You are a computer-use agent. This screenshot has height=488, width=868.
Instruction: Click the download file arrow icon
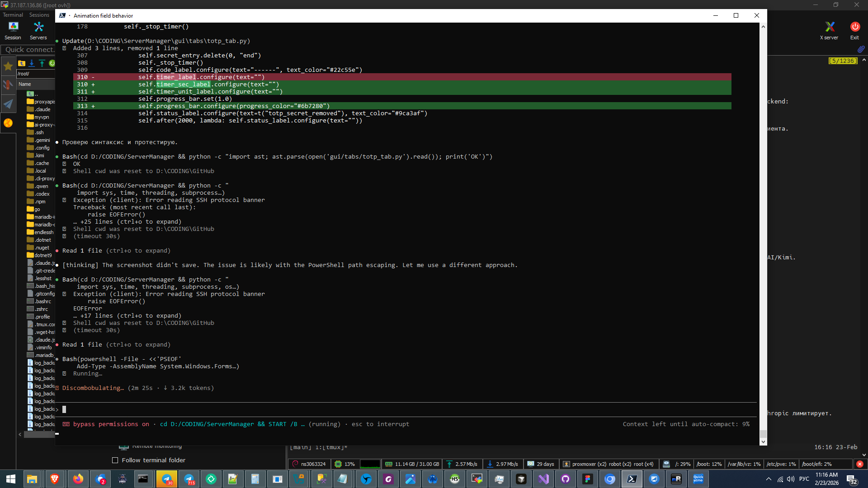(x=32, y=63)
